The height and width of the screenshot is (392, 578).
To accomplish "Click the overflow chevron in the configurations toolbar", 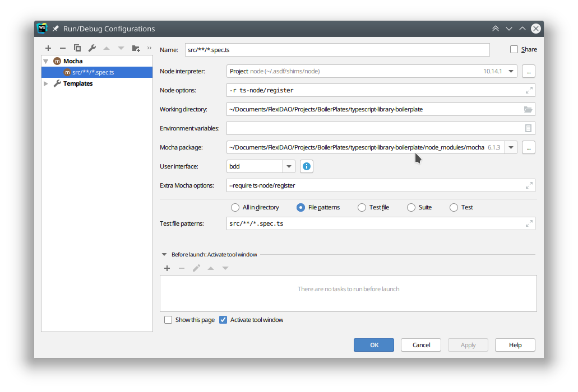I will point(148,48).
